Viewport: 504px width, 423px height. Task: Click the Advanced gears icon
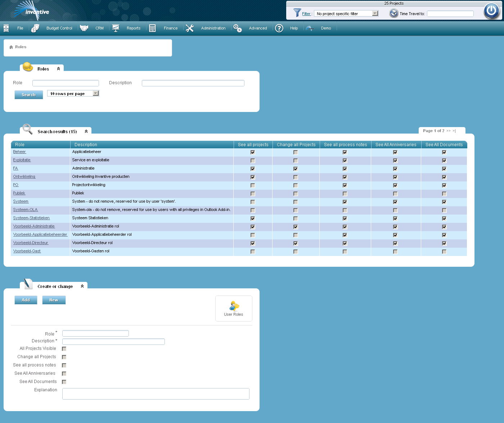pyautogui.click(x=238, y=28)
